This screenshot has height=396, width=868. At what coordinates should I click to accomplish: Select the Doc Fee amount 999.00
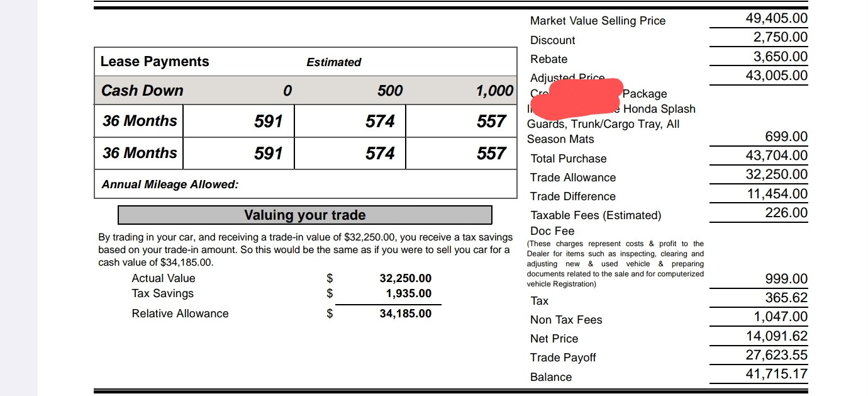pyautogui.click(x=786, y=279)
